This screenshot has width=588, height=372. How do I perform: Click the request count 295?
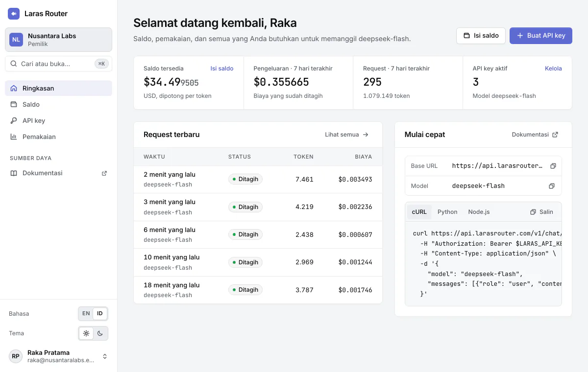point(372,82)
